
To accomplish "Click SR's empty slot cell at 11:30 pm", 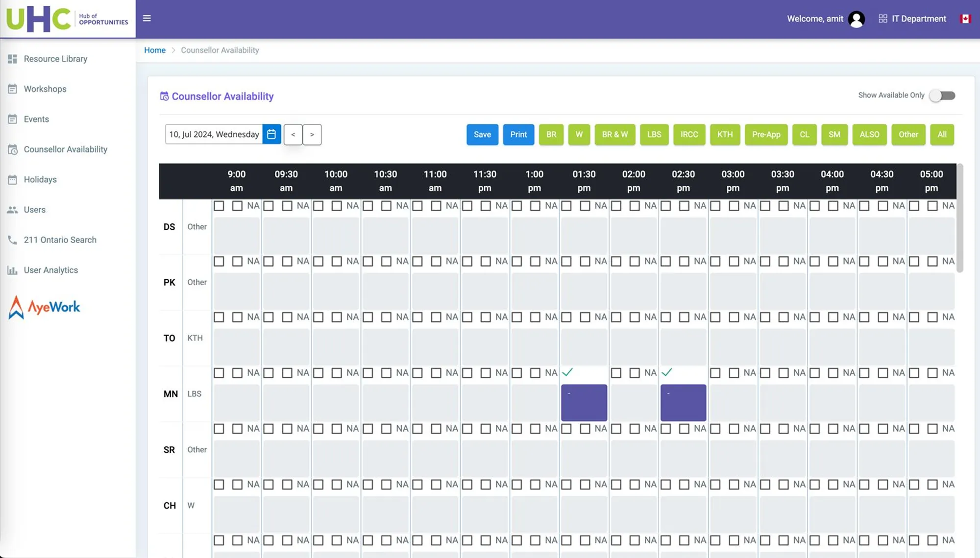I will pyautogui.click(x=485, y=459).
